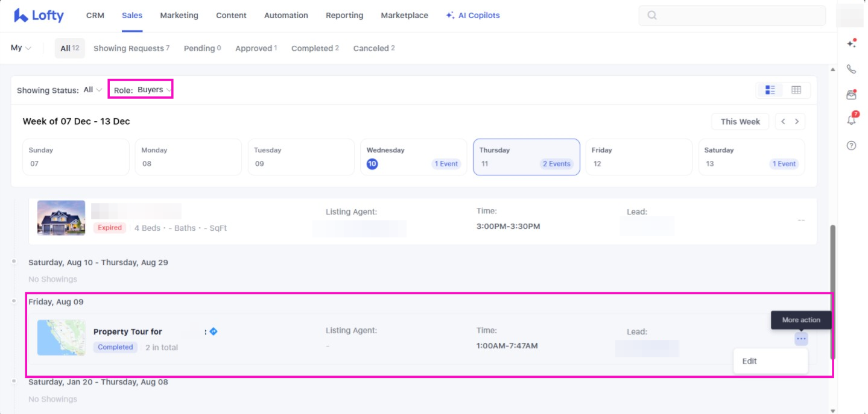The height and width of the screenshot is (414, 868).
Task: Click the Lofty logo
Action: pos(39,16)
